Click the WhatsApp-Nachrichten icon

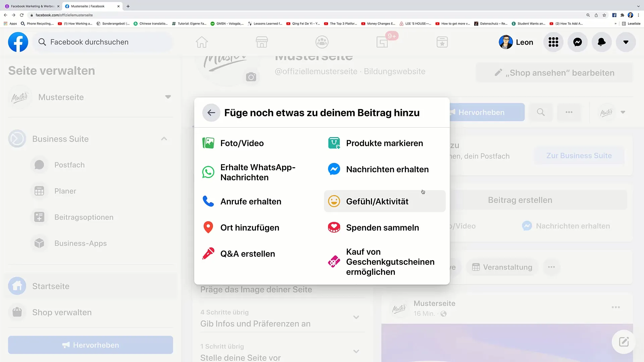point(208,172)
